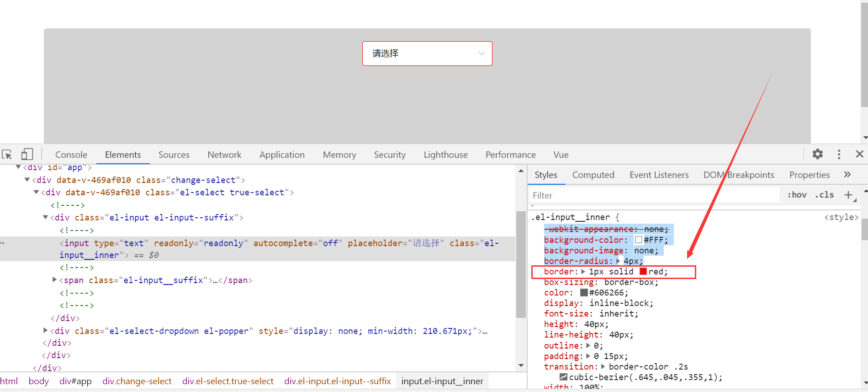This screenshot has width=868, height=392.
Task: Click the select dropdown arrow chevron
Action: click(481, 54)
